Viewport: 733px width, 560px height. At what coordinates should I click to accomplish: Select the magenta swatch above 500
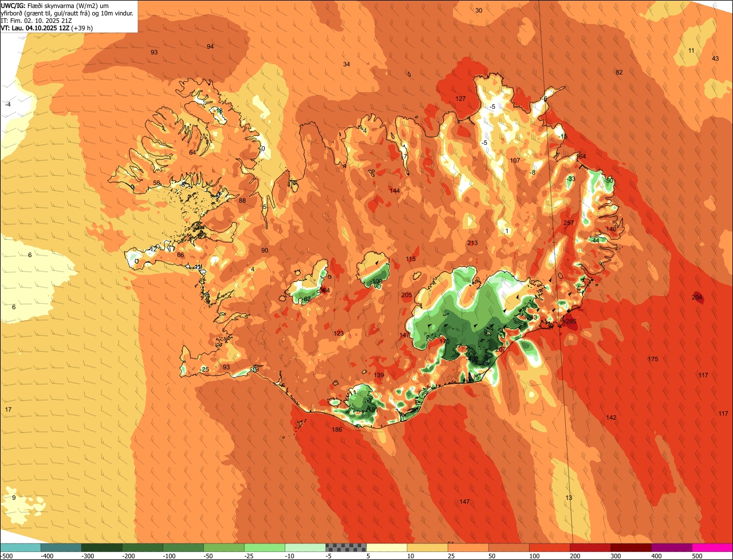pos(712,547)
